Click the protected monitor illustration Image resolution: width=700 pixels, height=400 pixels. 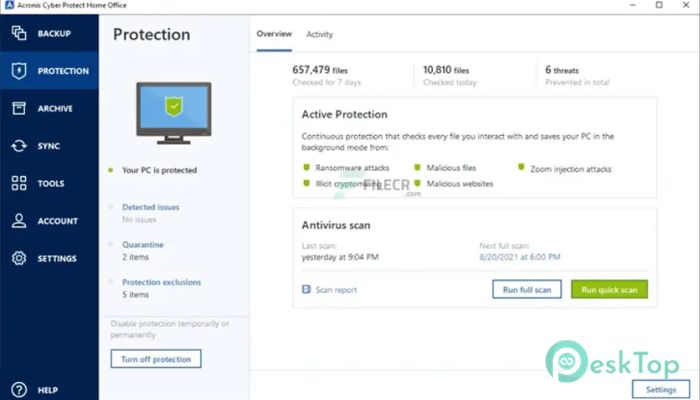click(x=174, y=113)
